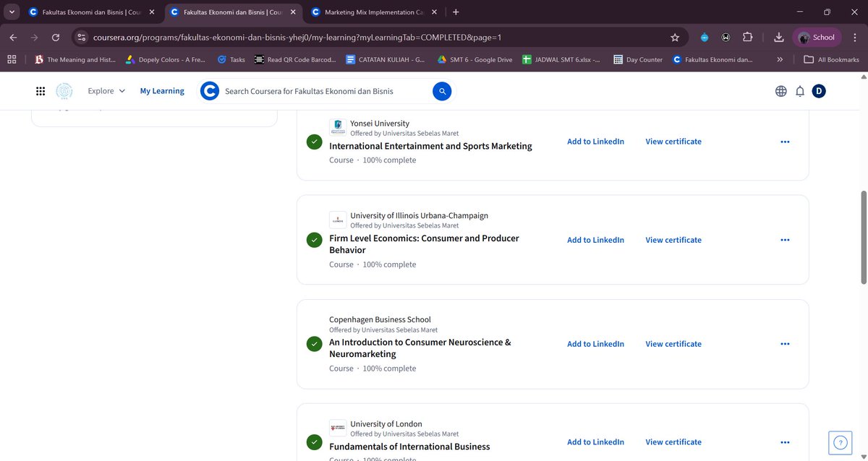Image resolution: width=868 pixels, height=461 pixels.
Task: Open An Introduction to Consumer Neuroscience title
Action: (420, 348)
